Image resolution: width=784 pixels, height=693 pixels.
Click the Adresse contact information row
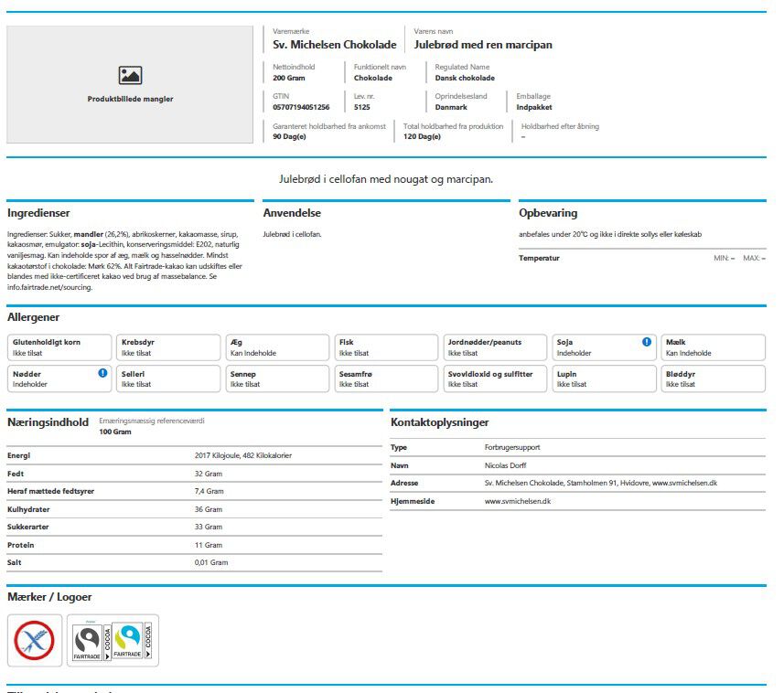577,483
